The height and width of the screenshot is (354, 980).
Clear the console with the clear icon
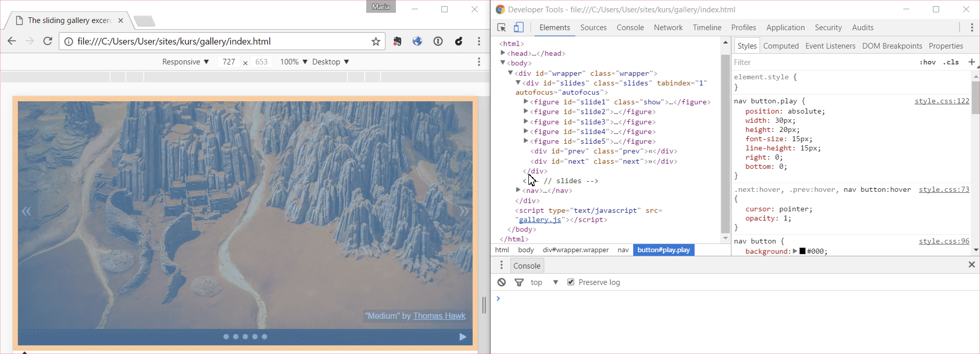(502, 282)
